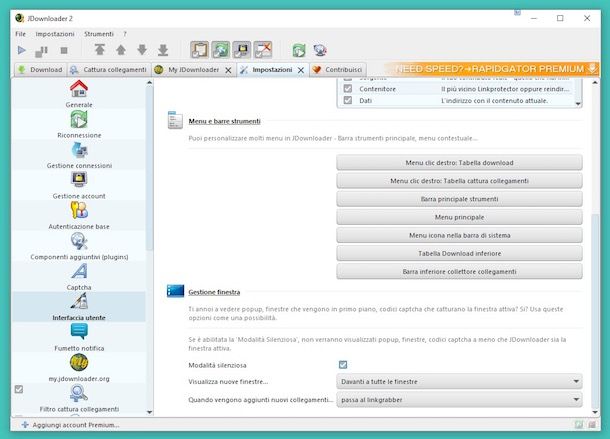Open the File menu

[20, 34]
